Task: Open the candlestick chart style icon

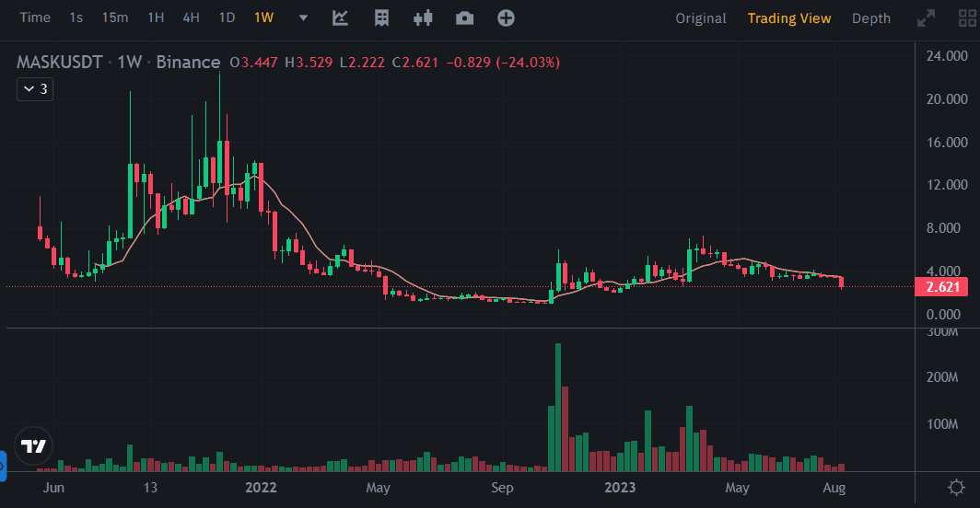Action: click(x=423, y=17)
